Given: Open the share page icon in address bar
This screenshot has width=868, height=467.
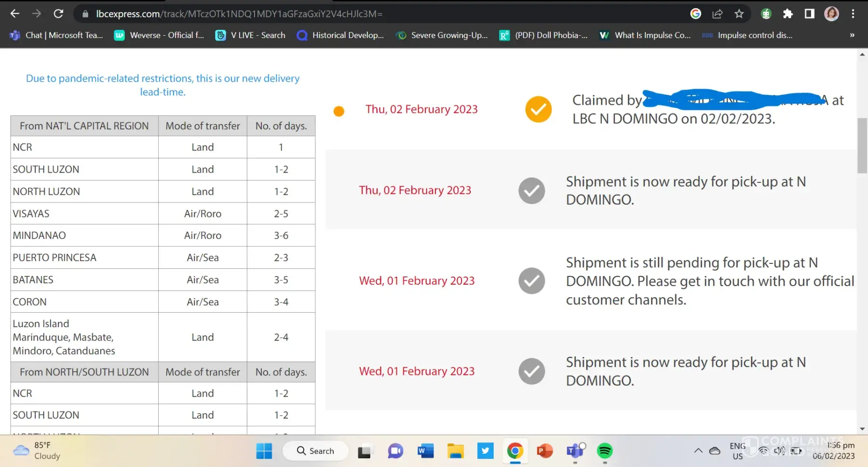Looking at the screenshot, I should (x=717, y=14).
